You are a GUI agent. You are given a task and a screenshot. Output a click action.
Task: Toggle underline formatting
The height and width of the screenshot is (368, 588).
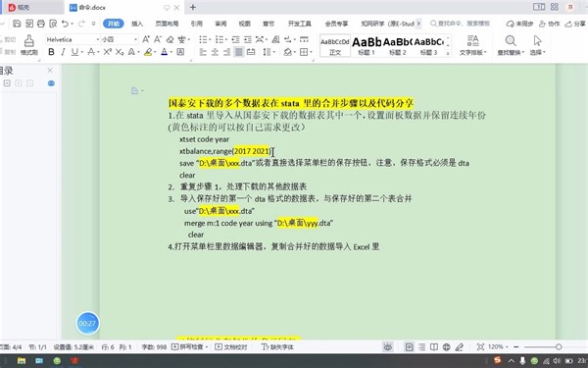(x=74, y=52)
